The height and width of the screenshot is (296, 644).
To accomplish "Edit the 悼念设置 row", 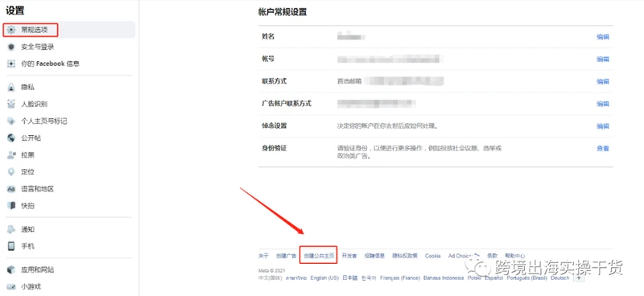I will (x=602, y=126).
